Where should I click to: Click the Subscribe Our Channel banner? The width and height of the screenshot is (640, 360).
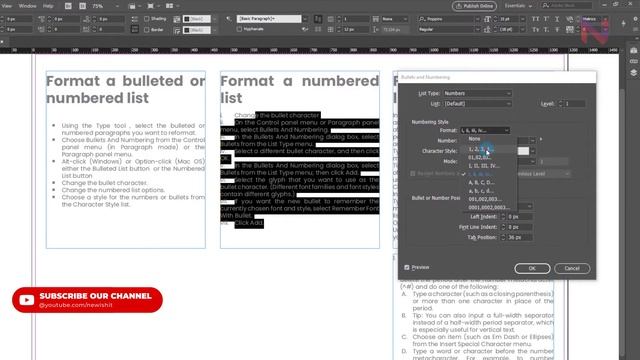click(87, 300)
